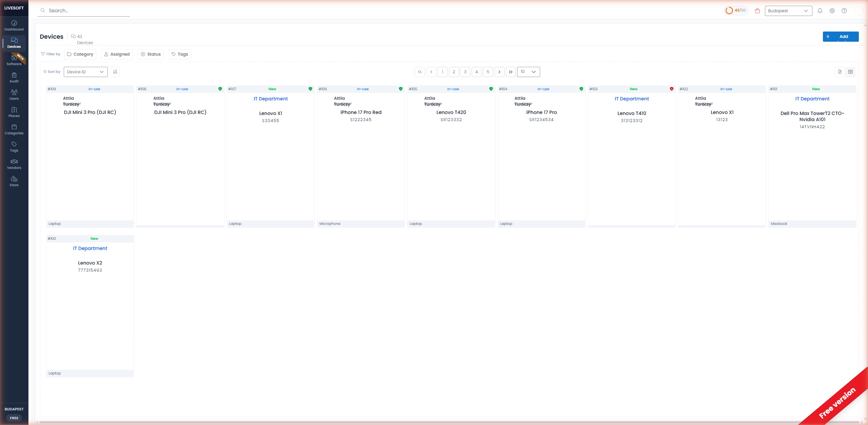This screenshot has height=425, width=868.
Task: Open the Vendors section
Action: point(14,164)
